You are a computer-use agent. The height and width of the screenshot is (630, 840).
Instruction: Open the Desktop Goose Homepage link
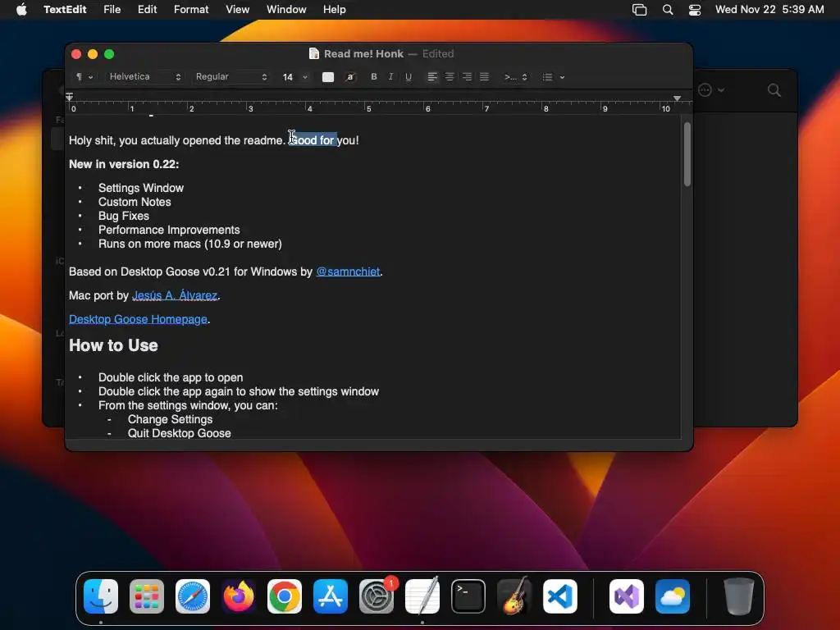tap(138, 319)
